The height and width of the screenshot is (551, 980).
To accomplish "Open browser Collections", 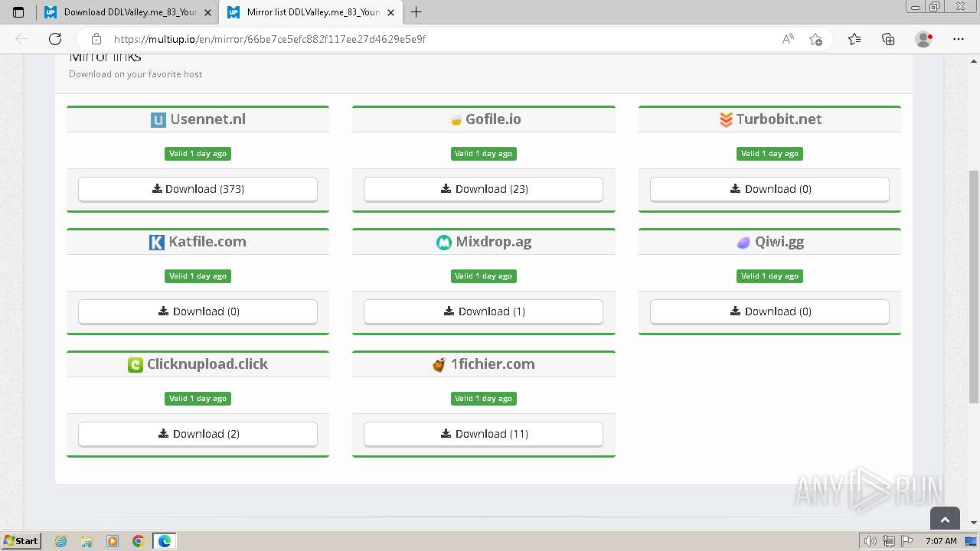I will pos(888,39).
